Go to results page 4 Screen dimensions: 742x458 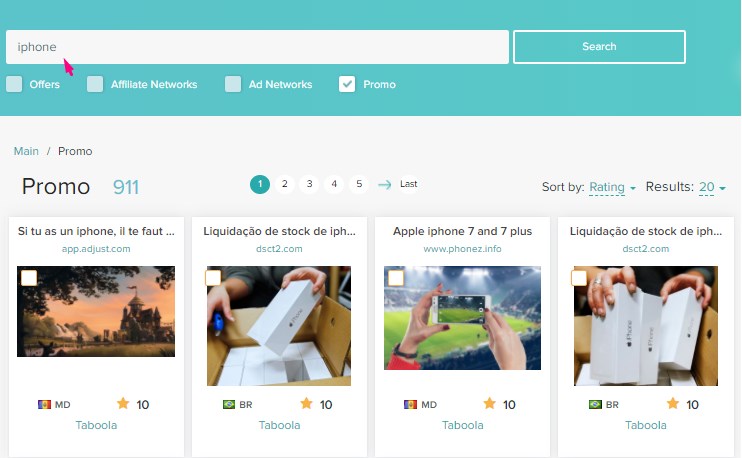(x=334, y=184)
